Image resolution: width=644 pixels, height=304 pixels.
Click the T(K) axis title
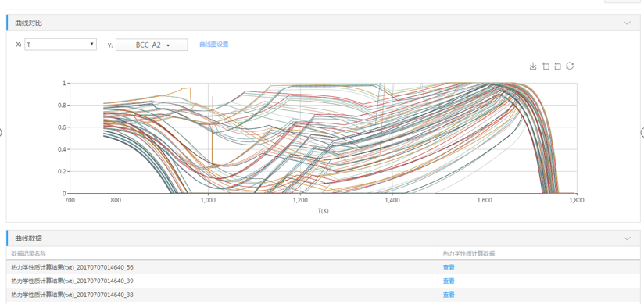point(324,211)
